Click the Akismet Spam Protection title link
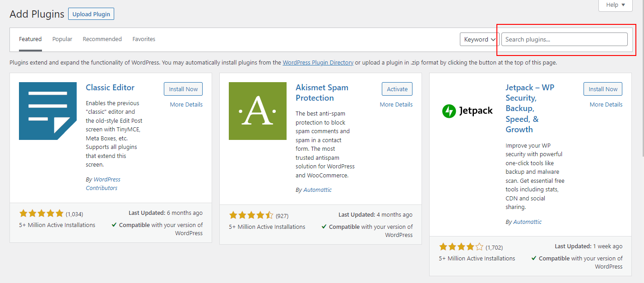Image resolution: width=644 pixels, height=283 pixels. point(322,93)
